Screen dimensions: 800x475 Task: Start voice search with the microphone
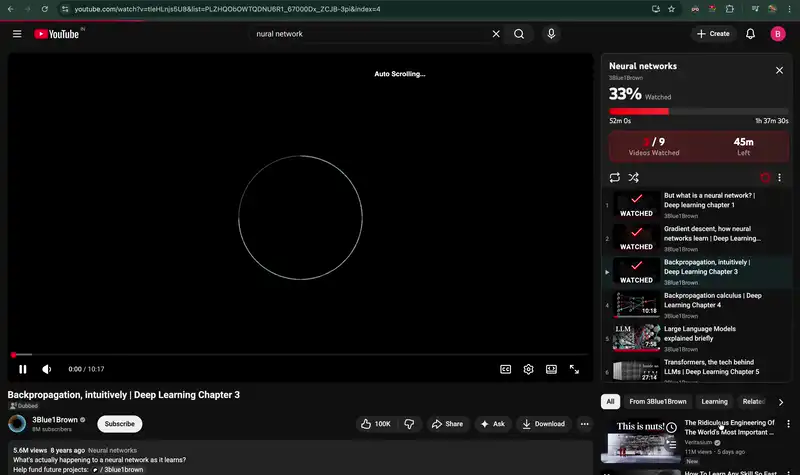click(551, 34)
